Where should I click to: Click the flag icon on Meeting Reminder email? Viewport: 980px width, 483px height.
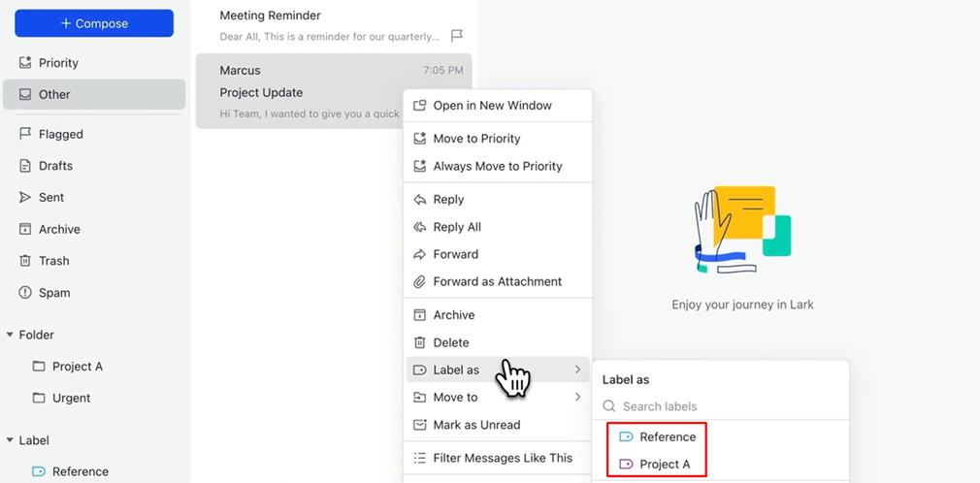pos(457,36)
